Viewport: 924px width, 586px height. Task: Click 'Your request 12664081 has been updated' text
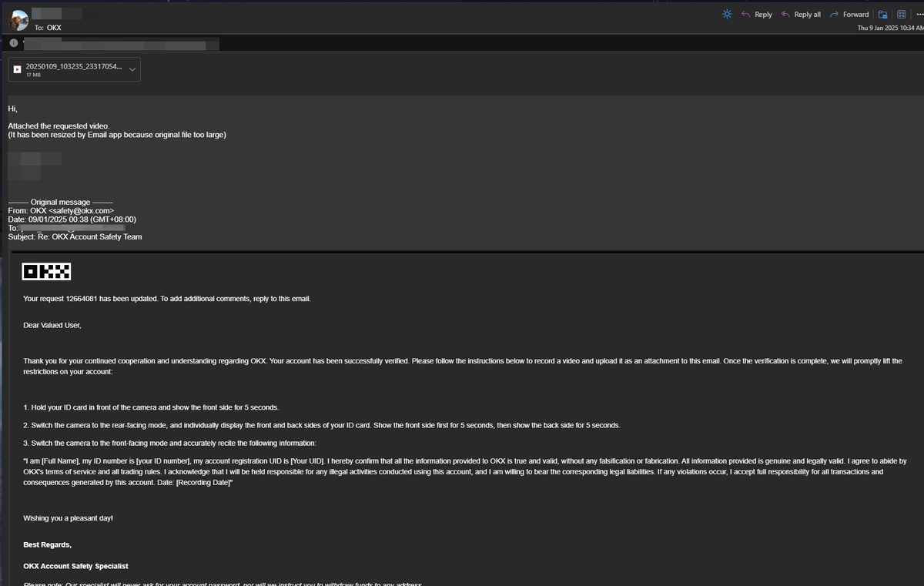(90, 298)
